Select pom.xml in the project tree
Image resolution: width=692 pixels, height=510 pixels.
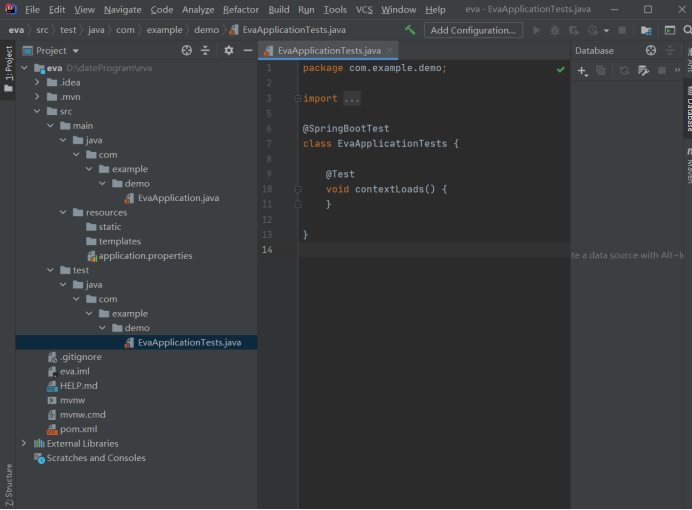tap(77, 429)
